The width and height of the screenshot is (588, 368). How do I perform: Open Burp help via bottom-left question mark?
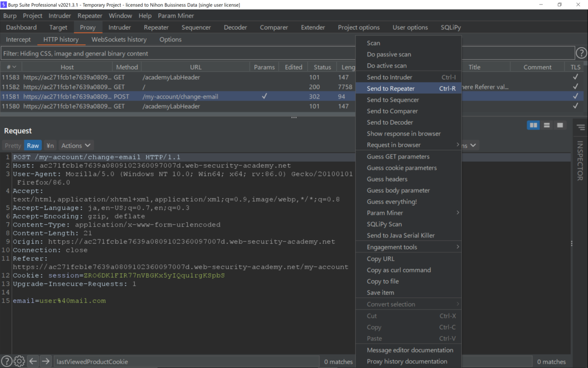coord(6,361)
